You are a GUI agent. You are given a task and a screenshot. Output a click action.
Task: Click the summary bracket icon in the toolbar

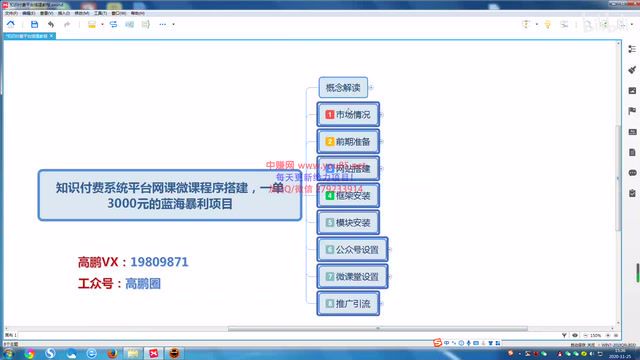146,24
